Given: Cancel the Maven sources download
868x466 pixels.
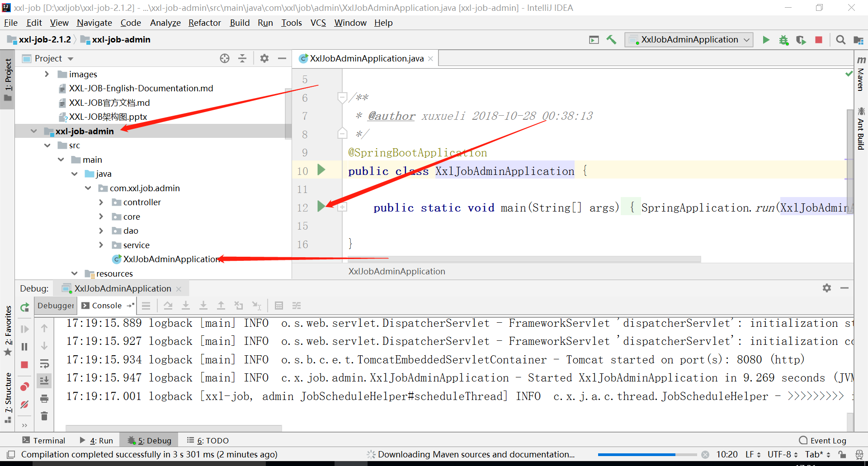Looking at the screenshot, I should tap(705, 455).
